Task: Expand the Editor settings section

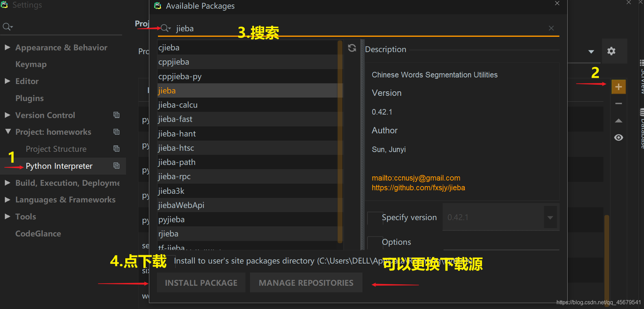Action: (x=7, y=81)
